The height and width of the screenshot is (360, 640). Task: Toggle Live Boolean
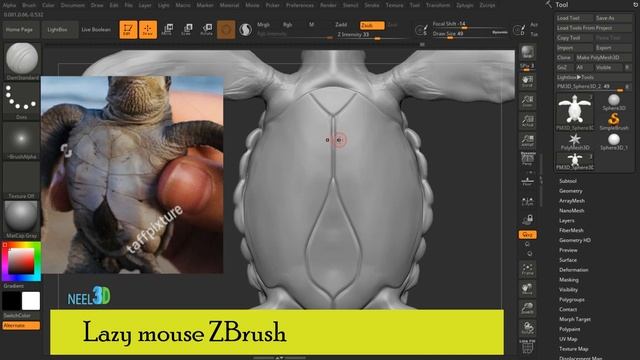click(96, 30)
